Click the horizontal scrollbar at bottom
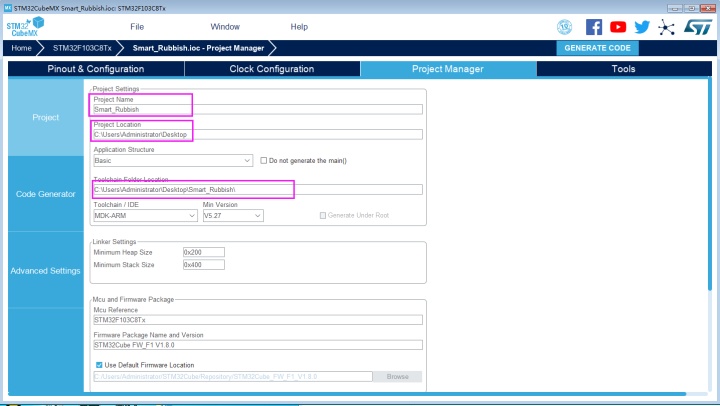The image size is (720, 406). pos(347,394)
